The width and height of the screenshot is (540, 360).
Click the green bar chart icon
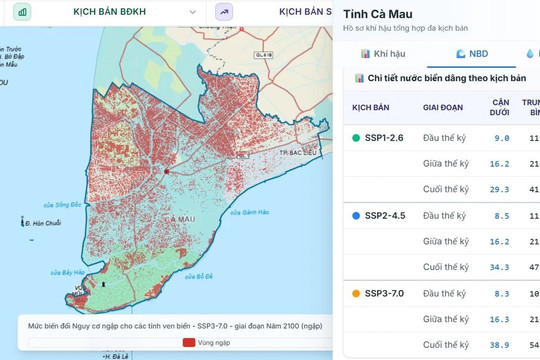[x=22, y=12]
